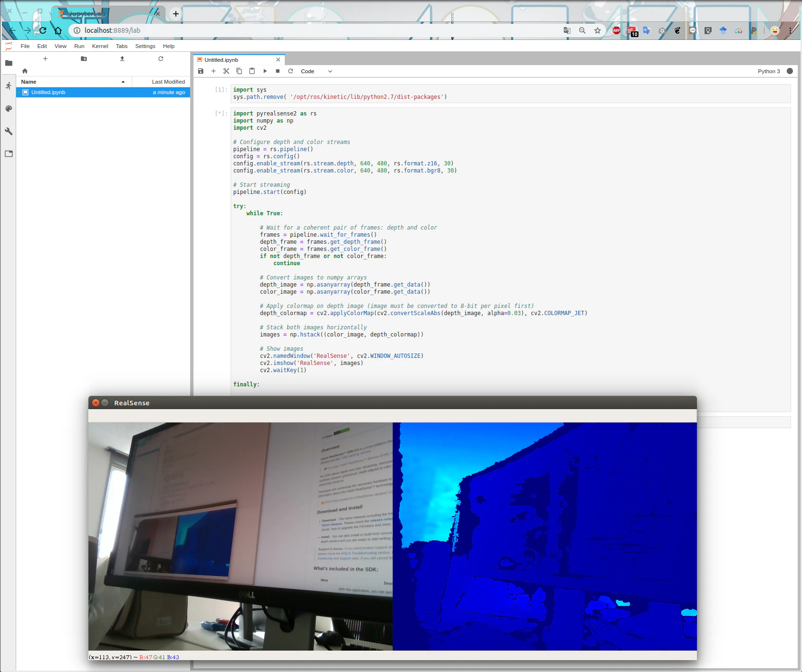Sort files by Last Modified
Screen dimensions: 802x672
[161, 82]
